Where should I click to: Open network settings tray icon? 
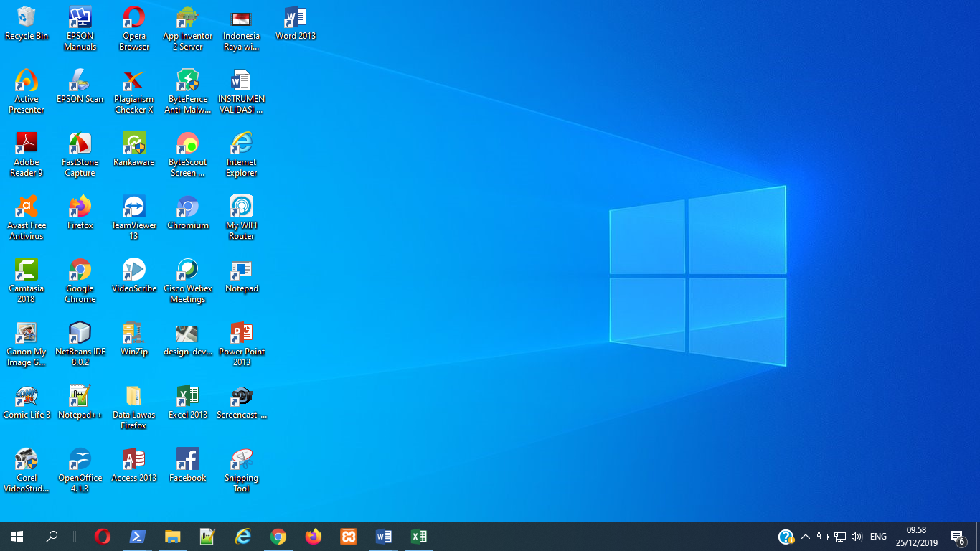click(840, 537)
